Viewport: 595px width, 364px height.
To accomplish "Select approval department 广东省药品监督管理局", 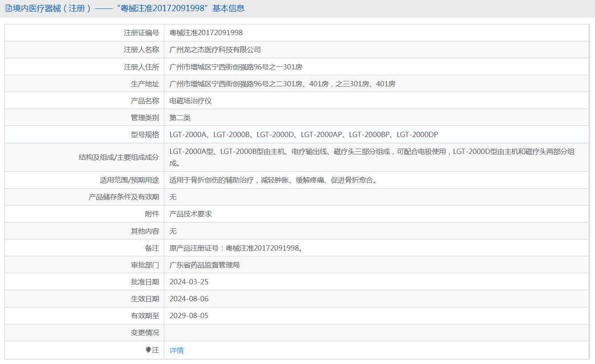I will point(205,265).
